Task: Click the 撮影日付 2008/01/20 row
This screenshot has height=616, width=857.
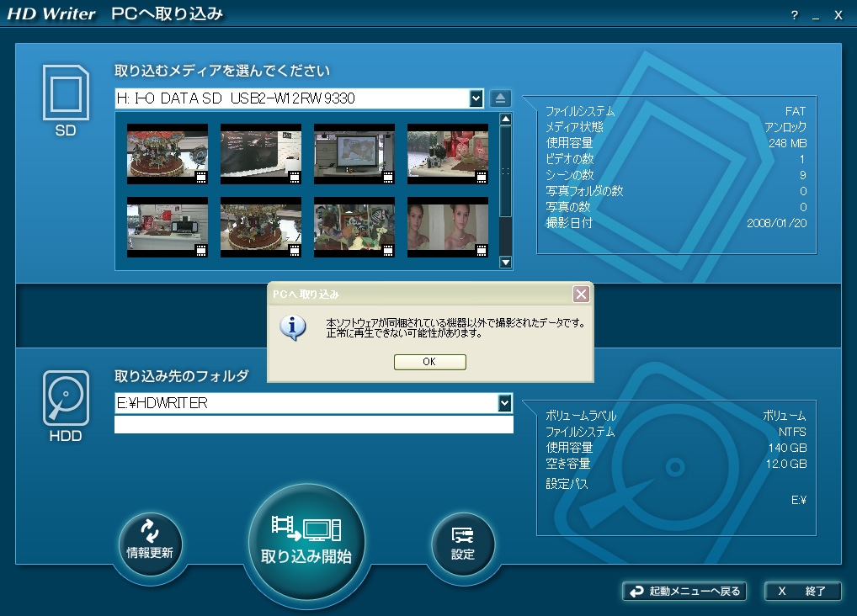Action: pos(676,223)
